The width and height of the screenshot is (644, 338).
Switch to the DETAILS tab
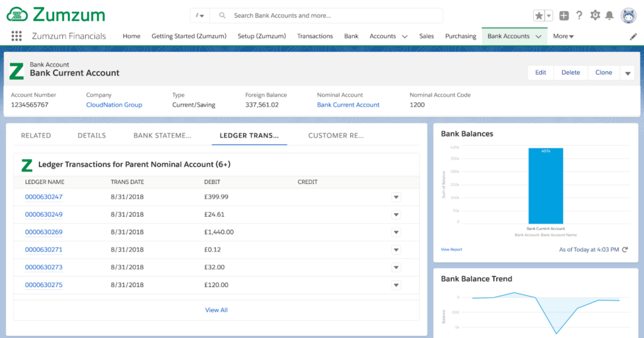coord(92,135)
